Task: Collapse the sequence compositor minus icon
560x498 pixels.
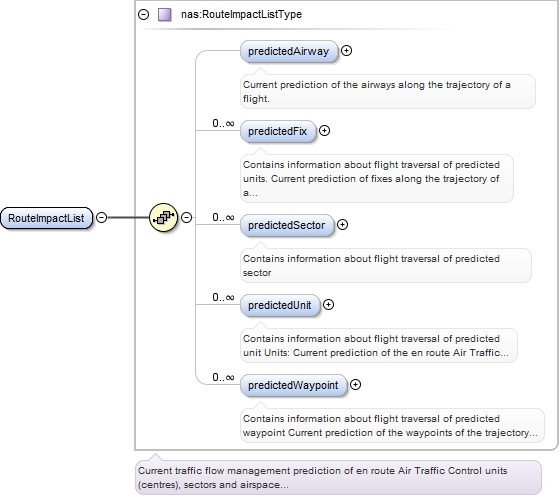Action: coord(186,218)
